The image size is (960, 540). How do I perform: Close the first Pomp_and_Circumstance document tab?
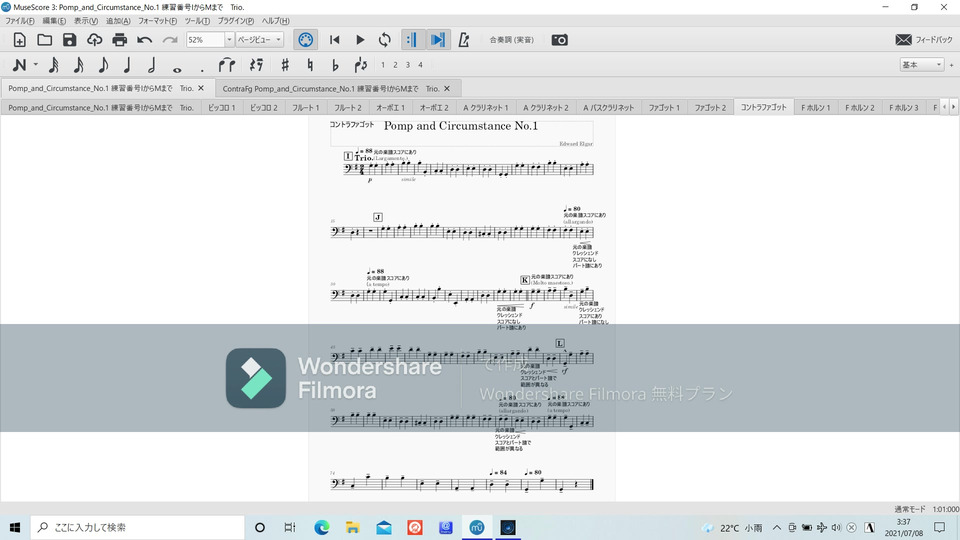pyautogui.click(x=201, y=88)
